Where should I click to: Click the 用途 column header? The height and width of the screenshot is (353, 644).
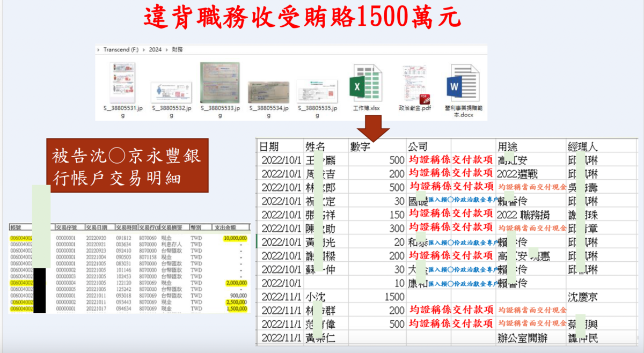point(508,146)
